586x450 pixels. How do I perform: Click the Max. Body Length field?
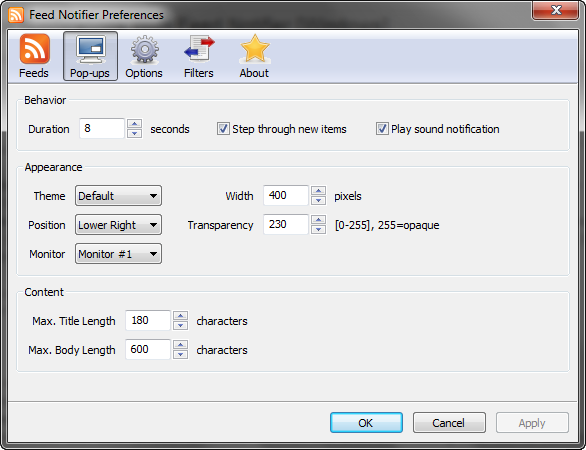148,349
